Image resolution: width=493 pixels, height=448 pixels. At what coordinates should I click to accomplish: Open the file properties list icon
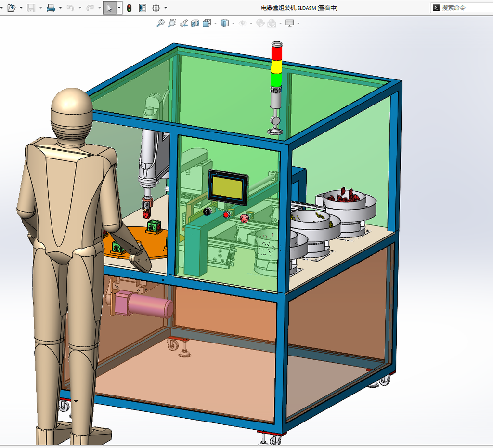click(143, 8)
